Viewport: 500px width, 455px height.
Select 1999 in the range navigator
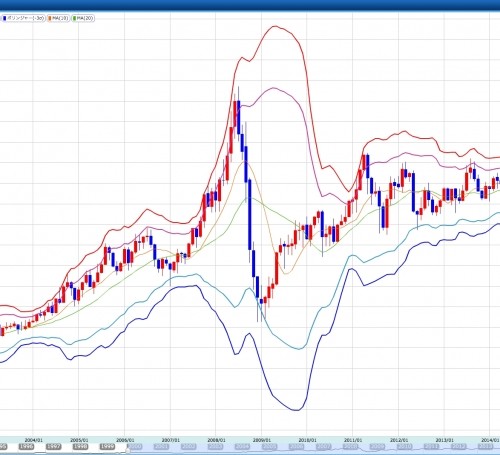pyautogui.click(x=107, y=446)
